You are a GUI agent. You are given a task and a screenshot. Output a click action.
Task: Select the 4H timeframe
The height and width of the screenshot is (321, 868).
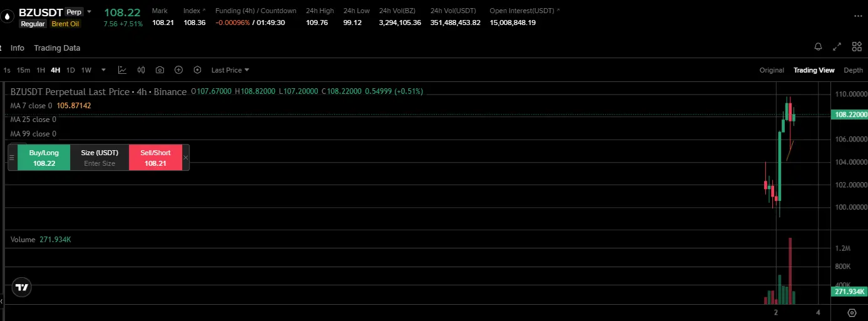(x=56, y=70)
